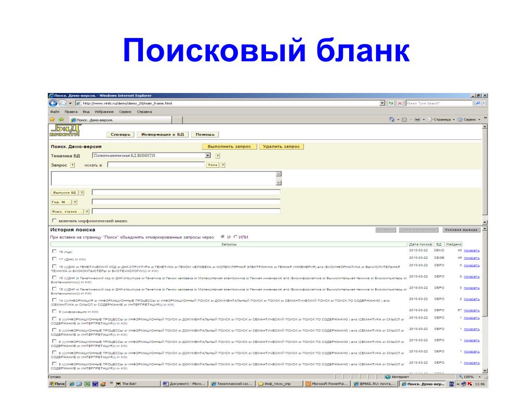Open the Сервис toolbar dropdown

coord(469,119)
